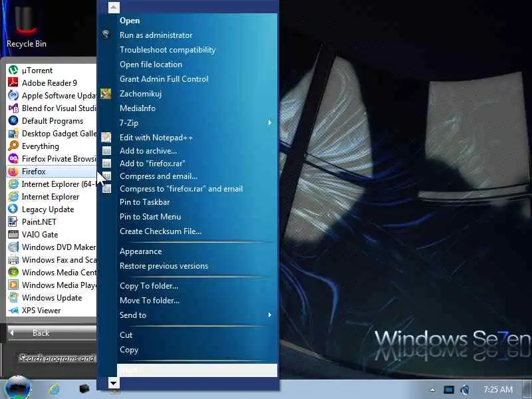Screen dimensions: 532x399
Task: Choose Pin to Taskbar
Action: pyautogui.click(x=144, y=202)
